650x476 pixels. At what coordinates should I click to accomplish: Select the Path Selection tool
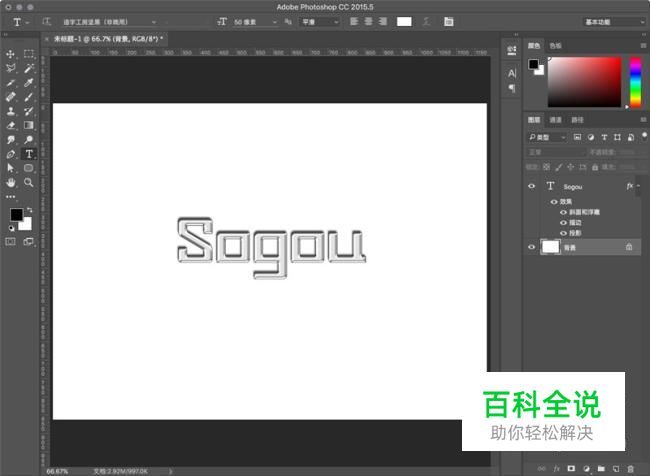[x=11, y=168]
